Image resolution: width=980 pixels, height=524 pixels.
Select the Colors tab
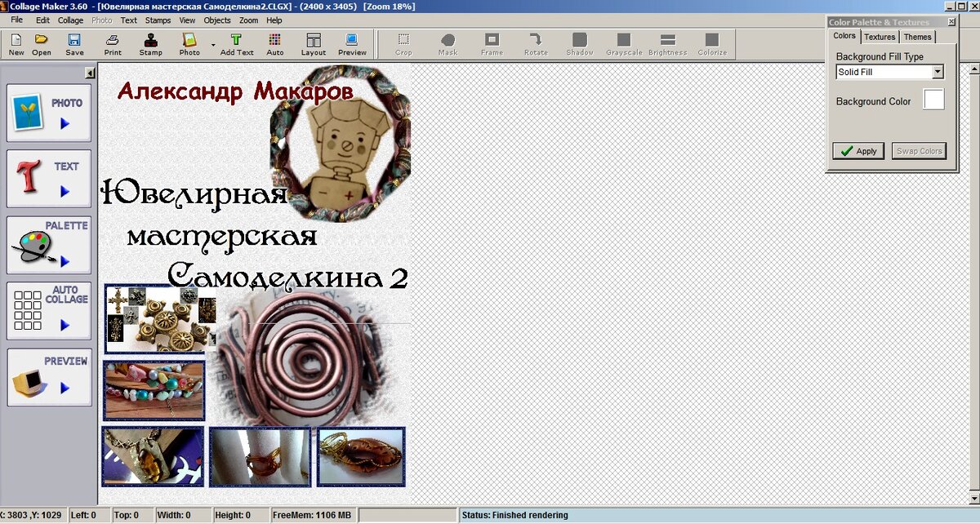[844, 36]
